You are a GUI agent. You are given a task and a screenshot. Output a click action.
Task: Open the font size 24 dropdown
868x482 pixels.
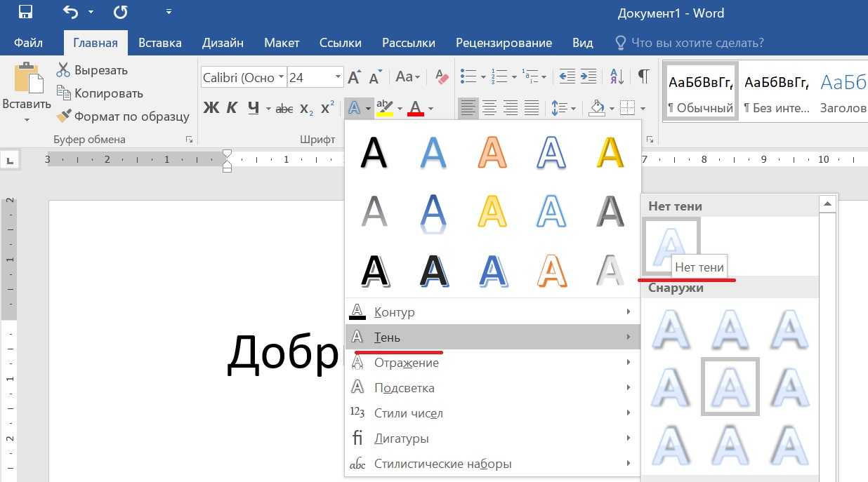[338, 77]
